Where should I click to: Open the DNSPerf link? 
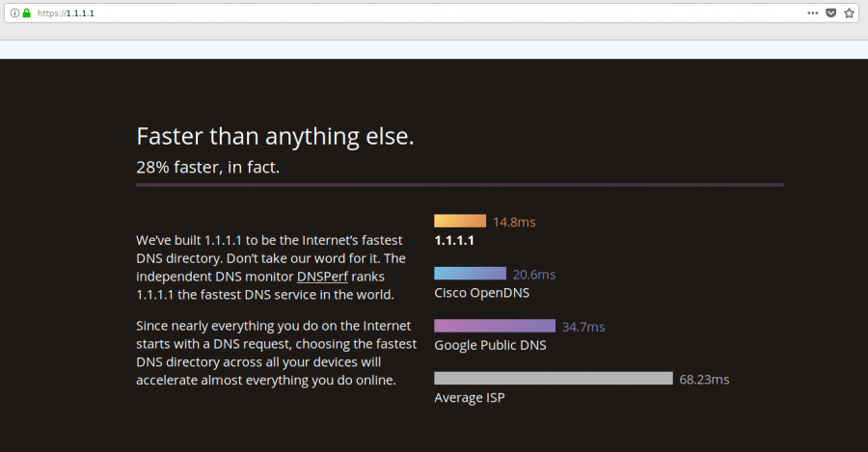[322, 276]
